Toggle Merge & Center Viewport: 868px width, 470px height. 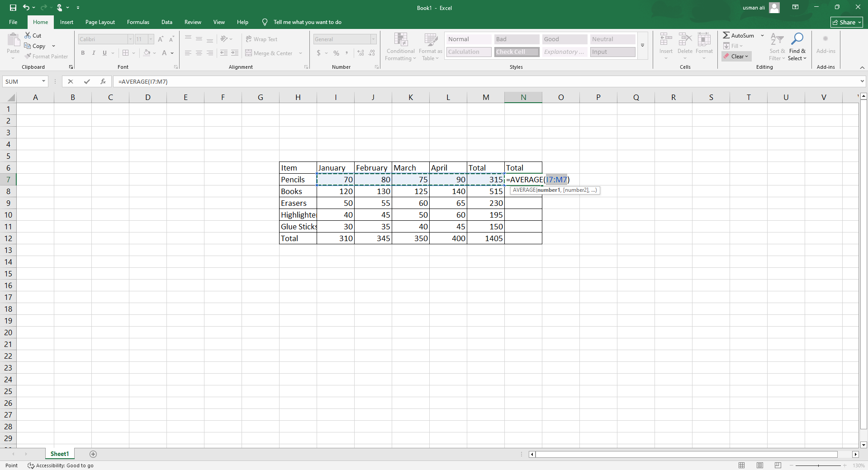click(x=269, y=53)
